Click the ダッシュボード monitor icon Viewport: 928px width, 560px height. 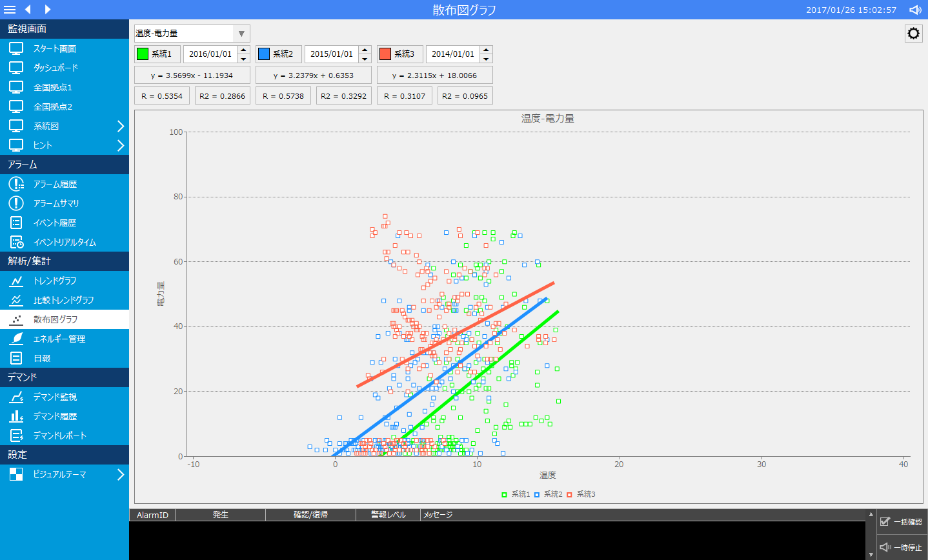pyautogui.click(x=16, y=68)
